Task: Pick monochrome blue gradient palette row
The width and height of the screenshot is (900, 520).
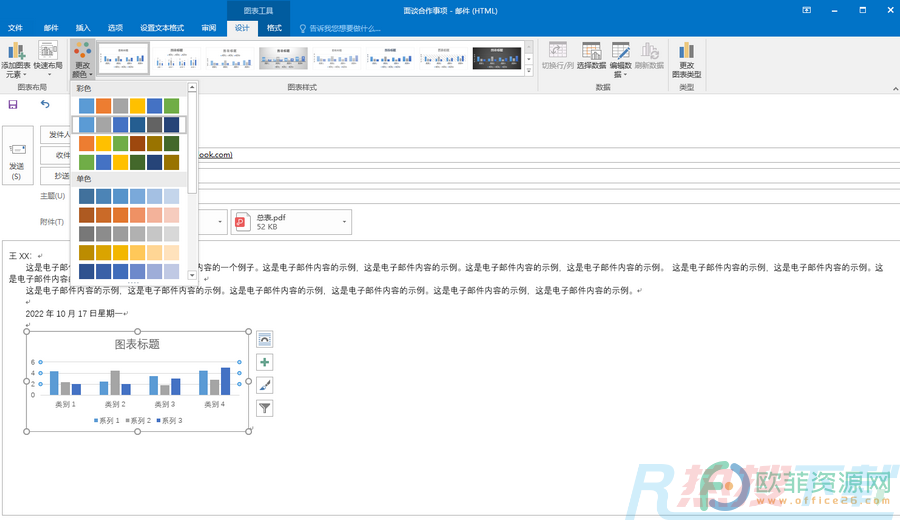Action: tap(129, 196)
